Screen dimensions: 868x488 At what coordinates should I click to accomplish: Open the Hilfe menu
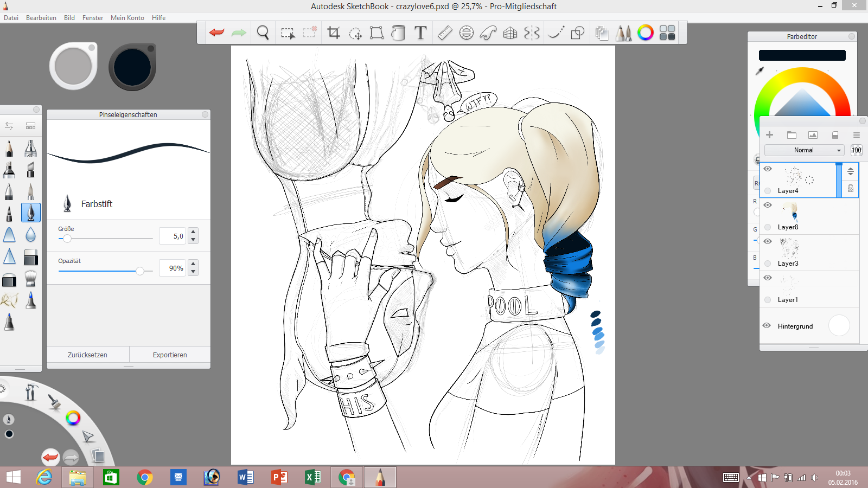159,18
